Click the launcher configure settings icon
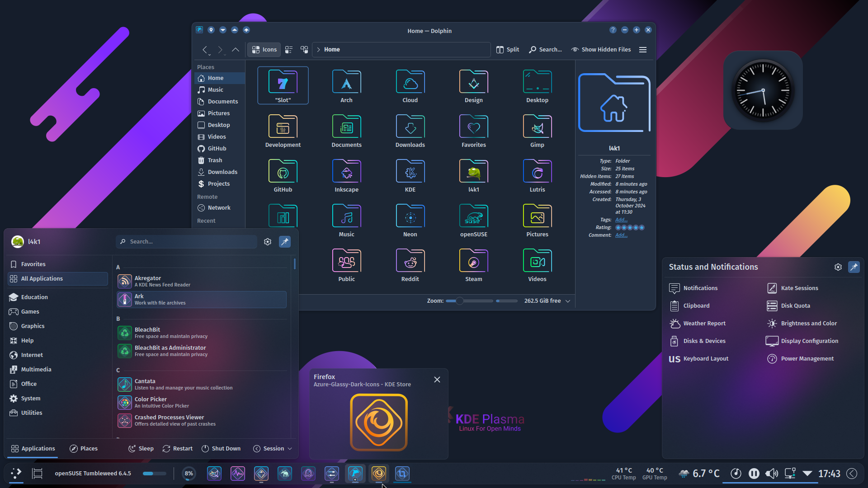Viewport: 868px width, 488px height. 268,242
